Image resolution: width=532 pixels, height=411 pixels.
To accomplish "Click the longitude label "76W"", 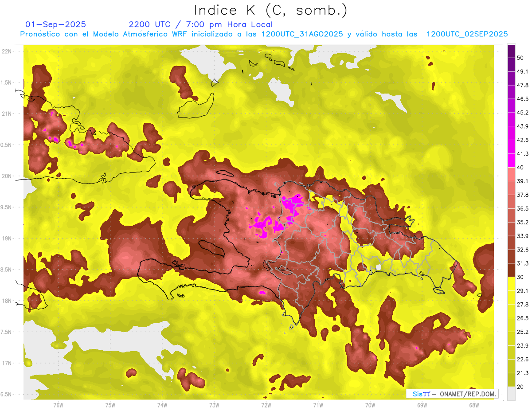I will click(58, 405).
